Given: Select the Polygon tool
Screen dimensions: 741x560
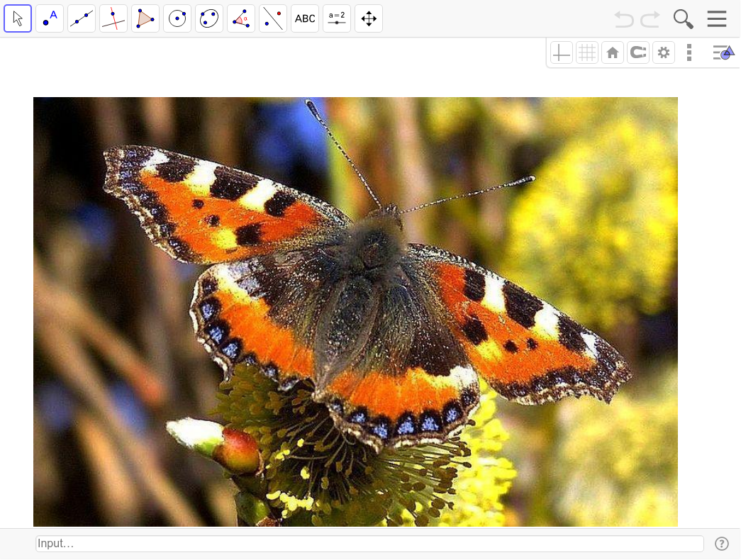Looking at the screenshot, I should click(145, 18).
